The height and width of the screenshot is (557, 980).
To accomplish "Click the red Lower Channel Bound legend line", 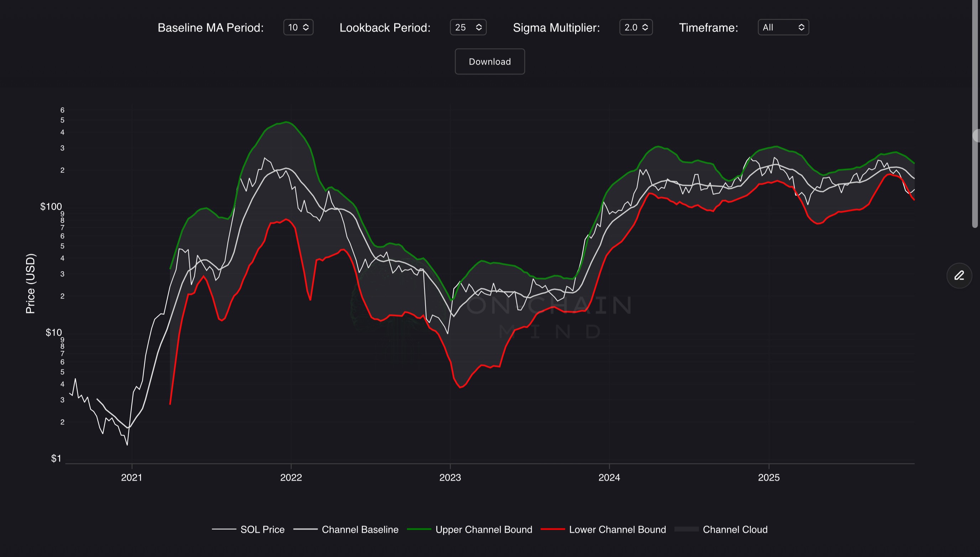I will click(x=553, y=530).
